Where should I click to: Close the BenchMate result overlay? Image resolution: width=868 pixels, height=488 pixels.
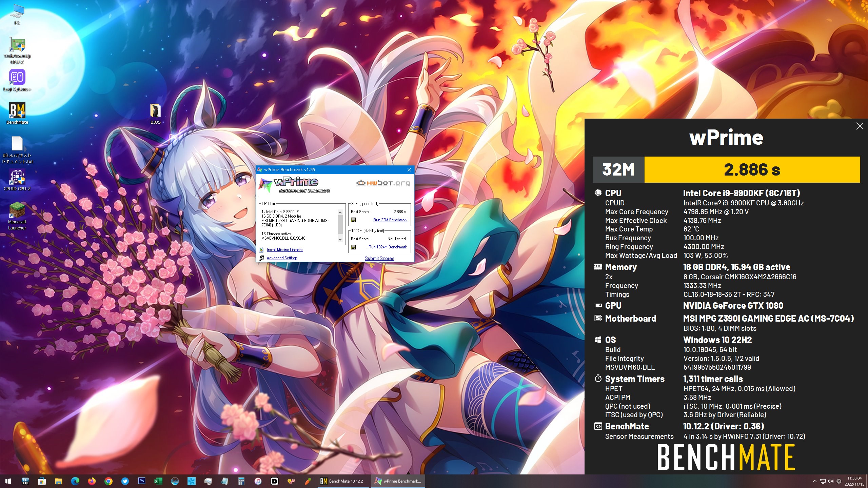tap(860, 126)
